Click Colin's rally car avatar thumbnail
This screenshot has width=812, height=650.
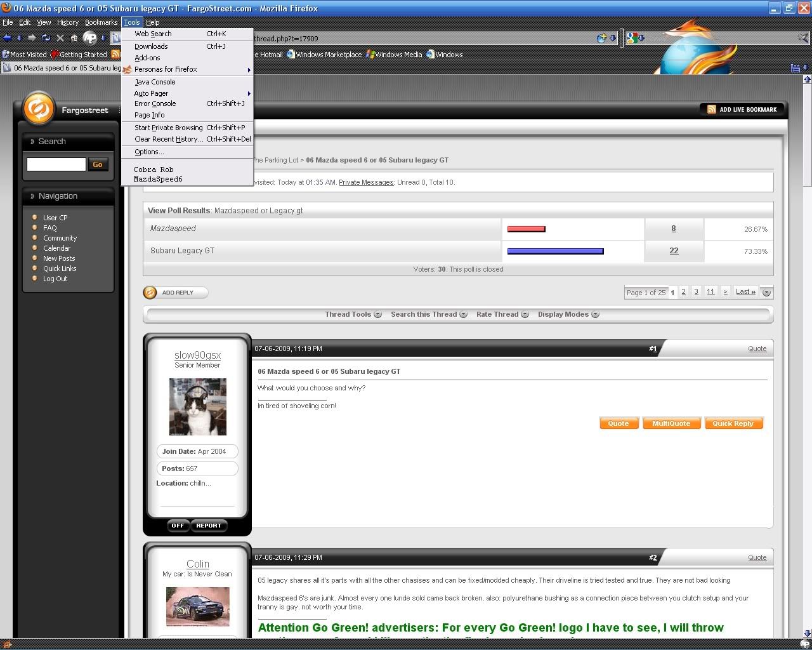click(198, 607)
